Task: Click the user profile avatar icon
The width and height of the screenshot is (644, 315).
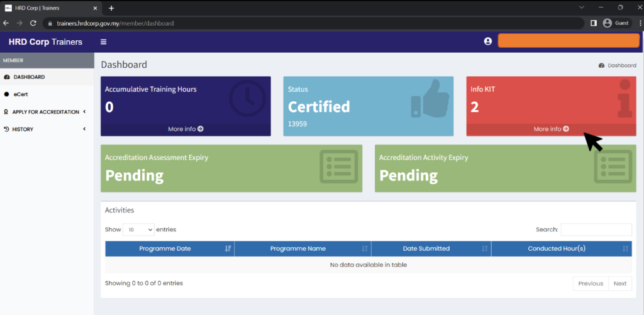Action: click(487, 41)
